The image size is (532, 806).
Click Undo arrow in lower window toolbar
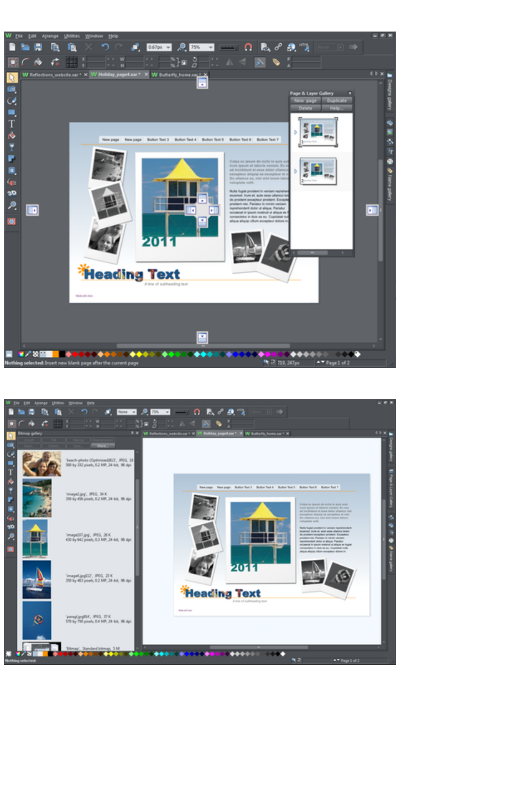click(x=84, y=412)
